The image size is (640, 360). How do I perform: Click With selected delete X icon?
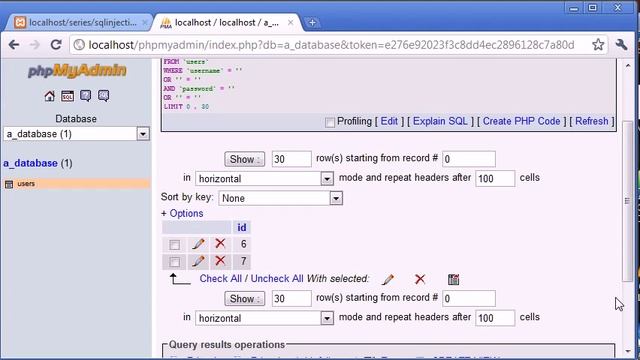pyautogui.click(x=420, y=279)
